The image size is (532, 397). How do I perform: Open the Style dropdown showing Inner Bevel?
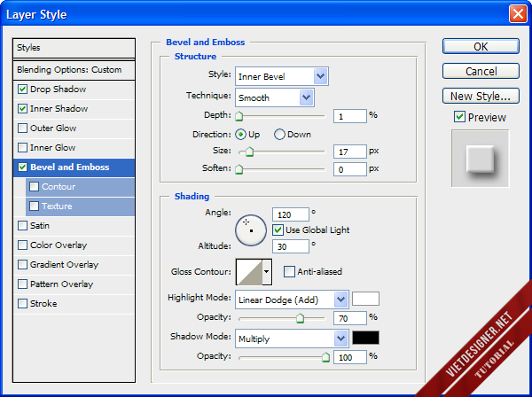click(x=282, y=76)
